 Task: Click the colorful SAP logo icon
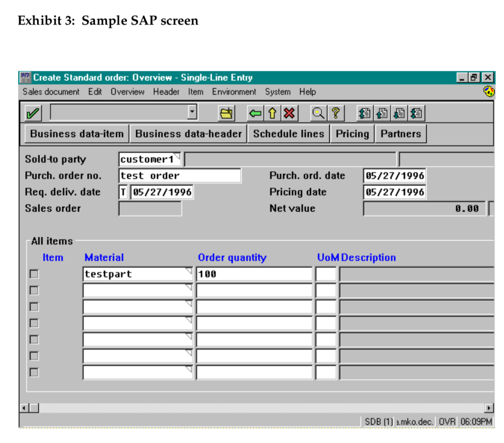pyautogui.click(x=489, y=92)
